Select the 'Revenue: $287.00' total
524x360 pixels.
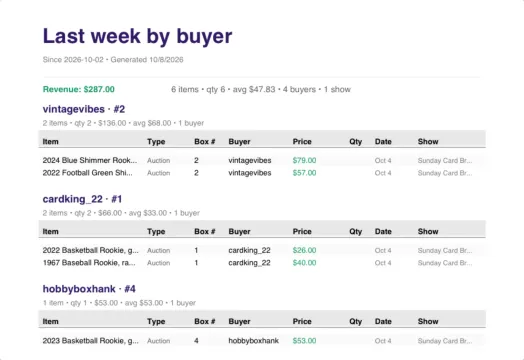79,89
